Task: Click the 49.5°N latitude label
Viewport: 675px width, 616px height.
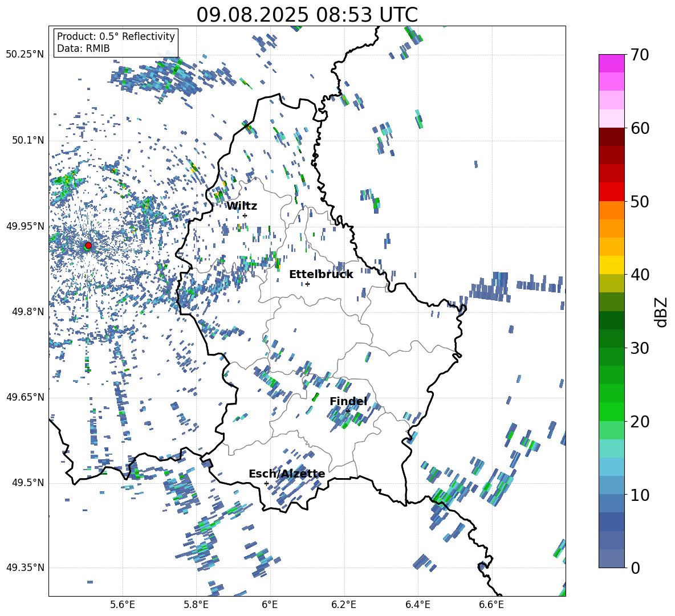Action: pos(28,483)
